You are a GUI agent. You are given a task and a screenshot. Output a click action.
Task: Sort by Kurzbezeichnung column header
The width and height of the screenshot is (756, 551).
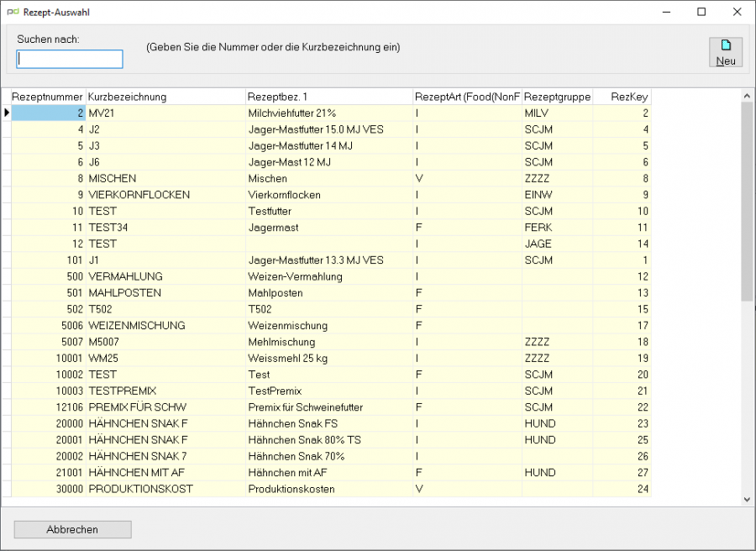[165, 97]
